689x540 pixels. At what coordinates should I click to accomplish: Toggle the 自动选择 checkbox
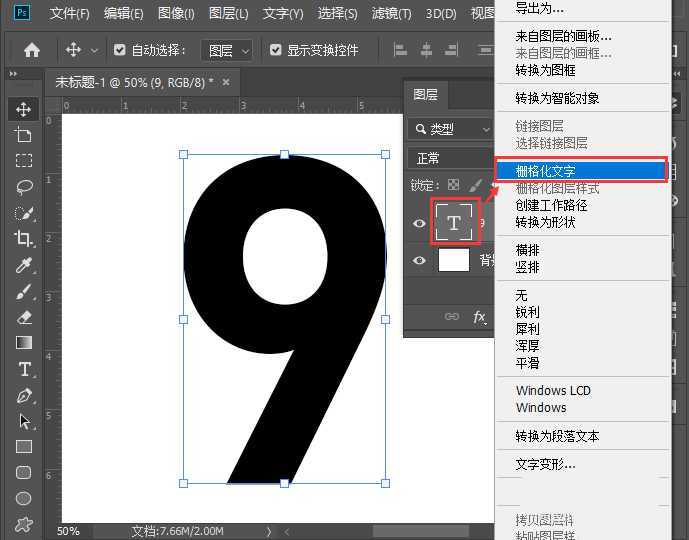point(121,50)
